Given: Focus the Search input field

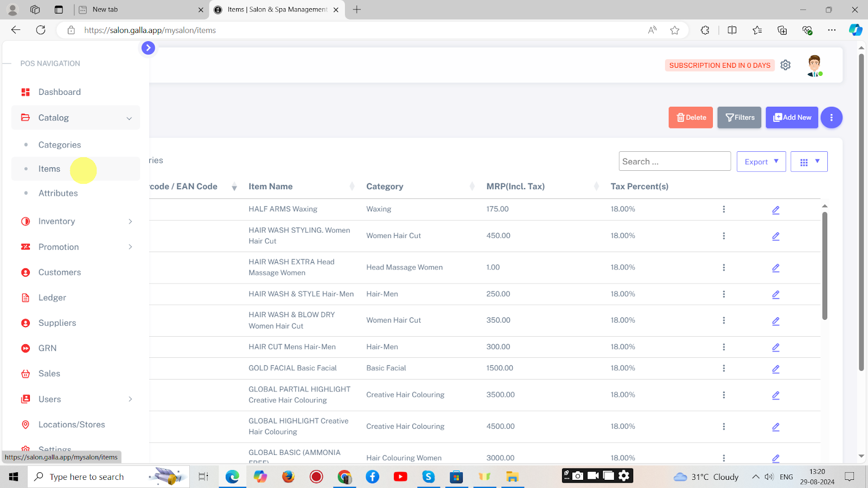Looking at the screenshot, I should coord(675,162).
